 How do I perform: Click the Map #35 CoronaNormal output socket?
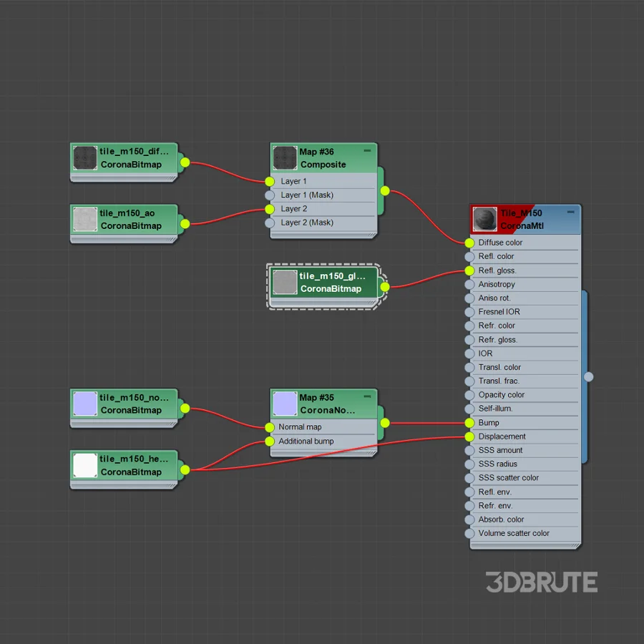(x=385, y=423)
